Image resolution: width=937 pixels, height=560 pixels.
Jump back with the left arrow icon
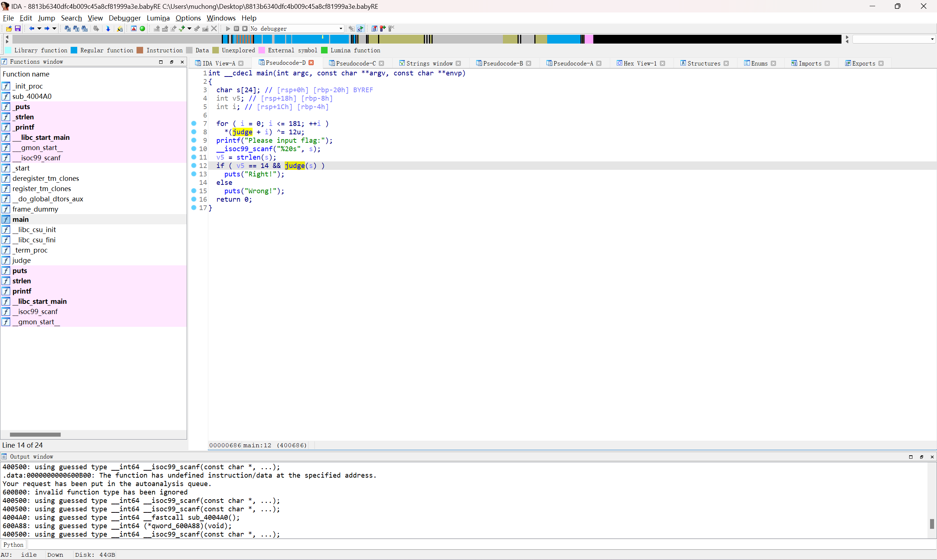[32, 29]
